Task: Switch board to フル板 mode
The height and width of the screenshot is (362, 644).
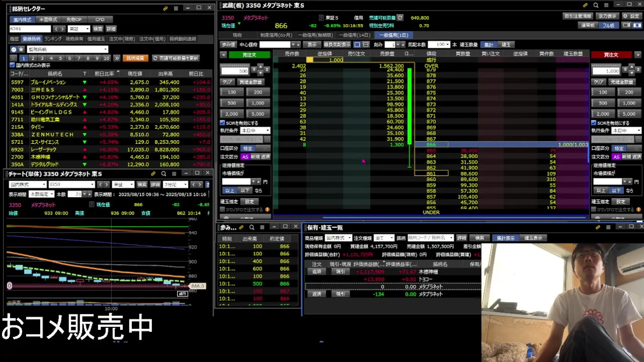Action: coord(608,25)
